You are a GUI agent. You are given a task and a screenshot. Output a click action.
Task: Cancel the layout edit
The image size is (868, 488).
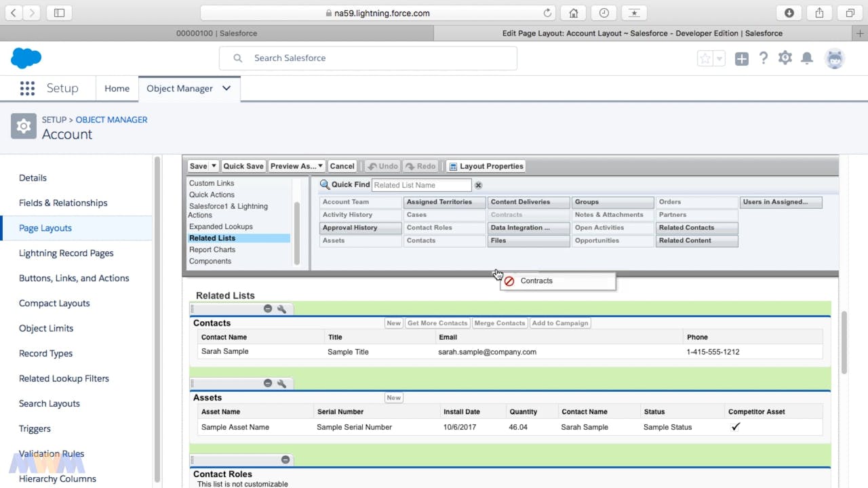click(342, 166)
